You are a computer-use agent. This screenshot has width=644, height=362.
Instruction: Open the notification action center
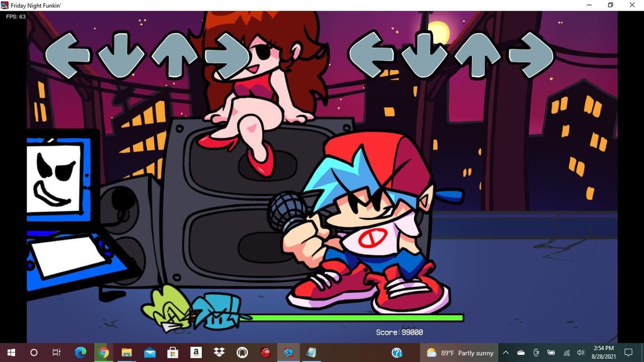(x=628, y=353)
